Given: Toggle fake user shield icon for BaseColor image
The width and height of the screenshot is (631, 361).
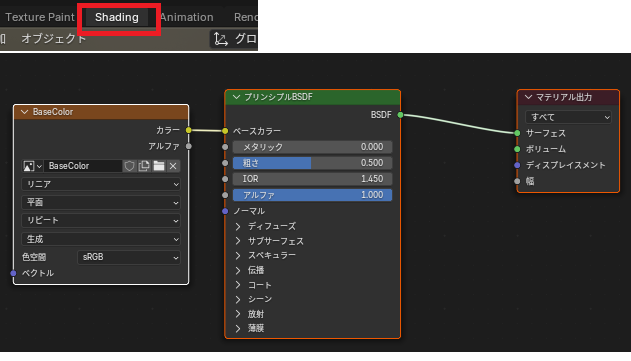Looking at the screenshot, I should tap(129, 166).
